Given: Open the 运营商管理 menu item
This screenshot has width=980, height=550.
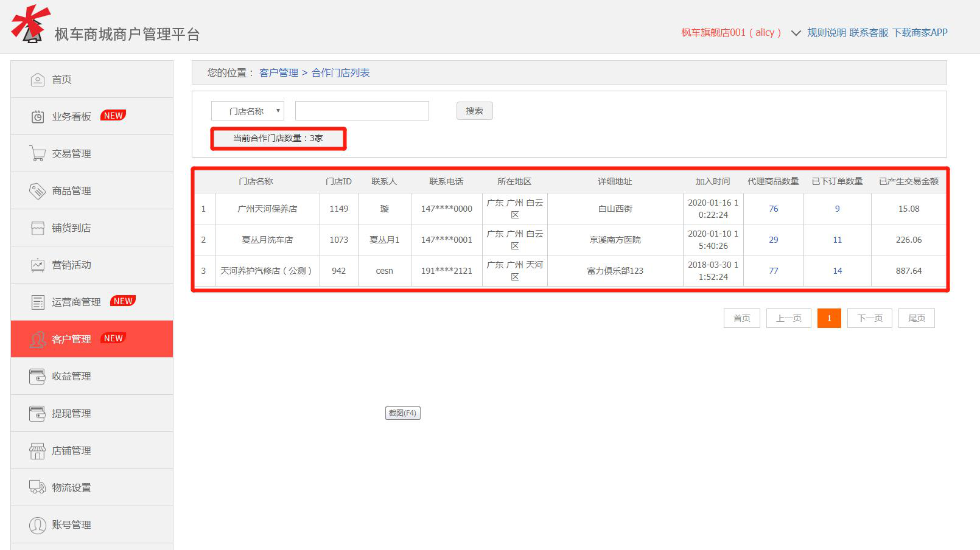Looking at the screenshot, I should 76,302.
